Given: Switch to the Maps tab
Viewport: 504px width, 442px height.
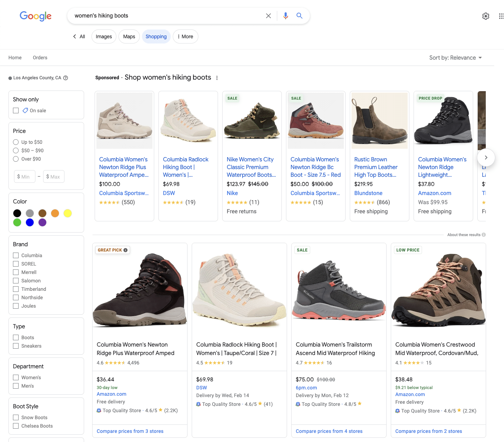Looking at the screenshot, I should tap(129, 36).
